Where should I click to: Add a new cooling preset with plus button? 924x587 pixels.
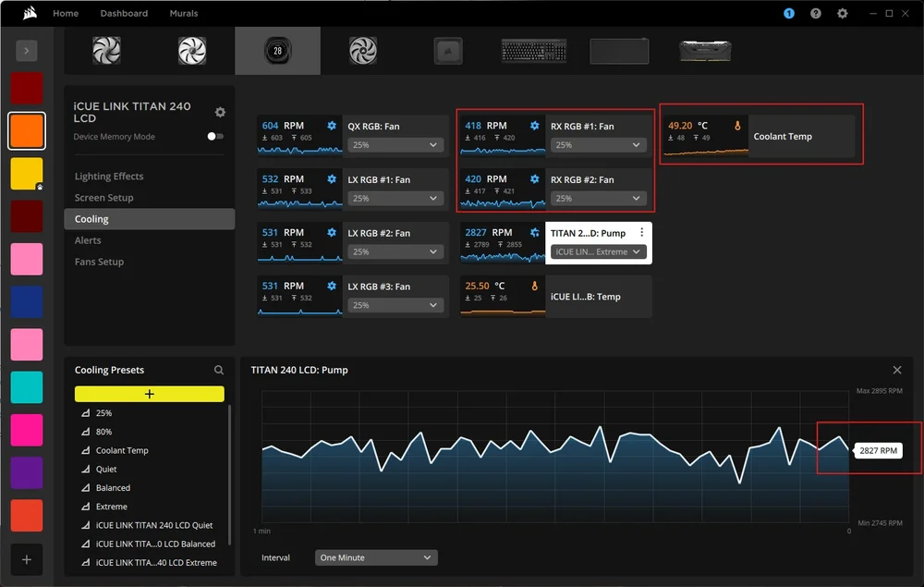(x=149, y=394)
